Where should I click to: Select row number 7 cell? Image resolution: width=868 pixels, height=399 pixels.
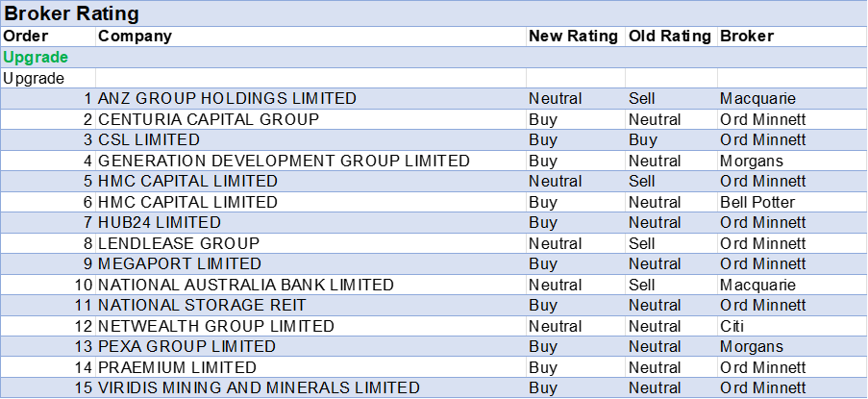click(x=87, y=222)
